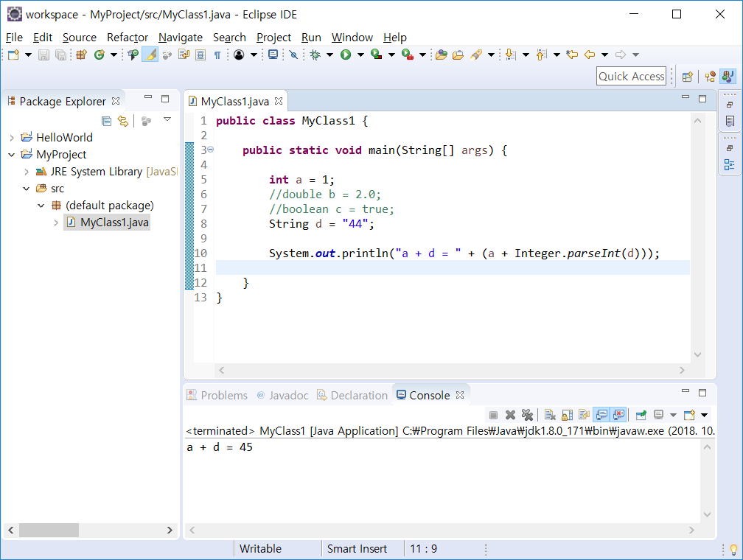Switch to the Declaration tab
Viewport: 743px width, 560px height.
[352, 395]
